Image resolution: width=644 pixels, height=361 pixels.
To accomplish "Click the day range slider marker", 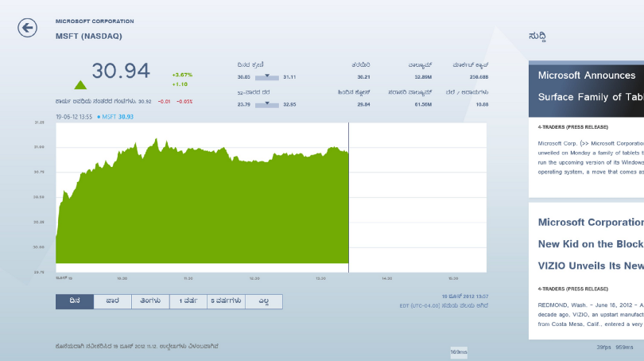I will click(x=267, y=76).
